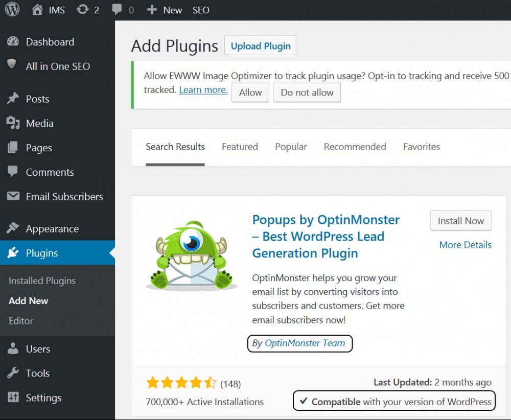The image size is (511, 420).
Task: Open the Media menu label
Action: tap(39, 123)
